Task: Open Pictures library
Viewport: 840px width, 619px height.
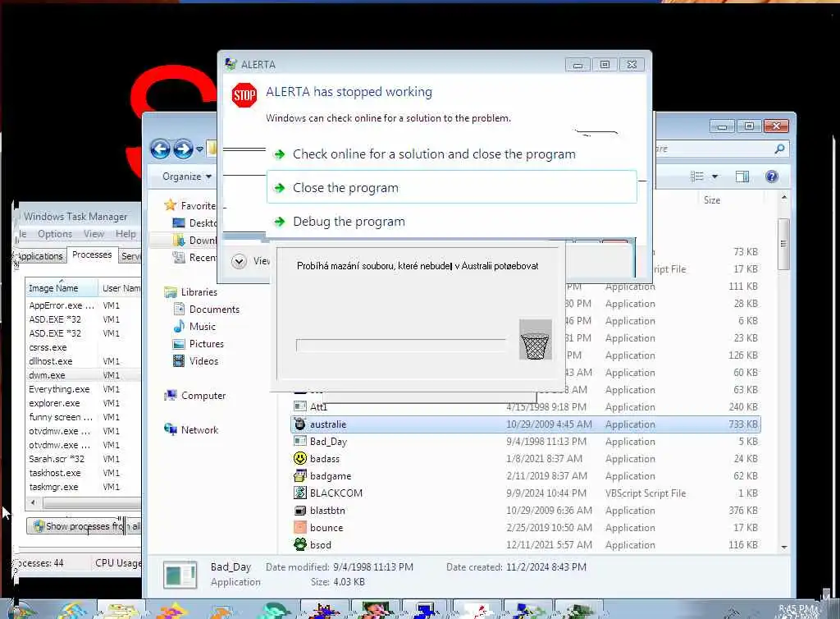Action: tap(199, 343)
